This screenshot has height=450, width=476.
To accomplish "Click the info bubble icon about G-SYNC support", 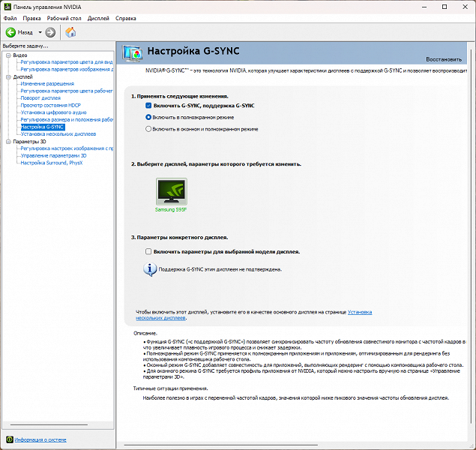I will coord(150,269).
